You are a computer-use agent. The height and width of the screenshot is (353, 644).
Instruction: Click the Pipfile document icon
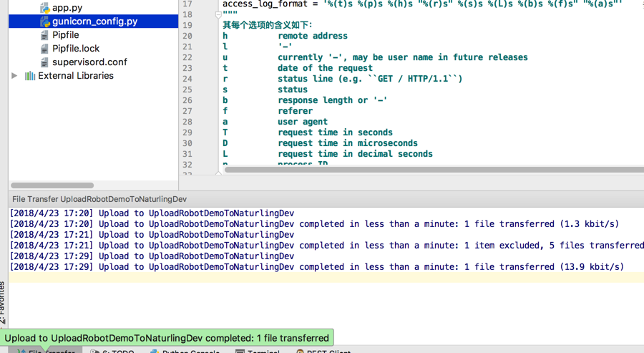(x=44, y=35)
